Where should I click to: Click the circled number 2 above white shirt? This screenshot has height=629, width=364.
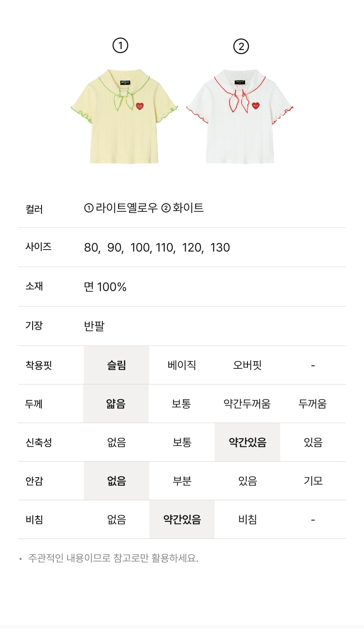coord(241,46)
